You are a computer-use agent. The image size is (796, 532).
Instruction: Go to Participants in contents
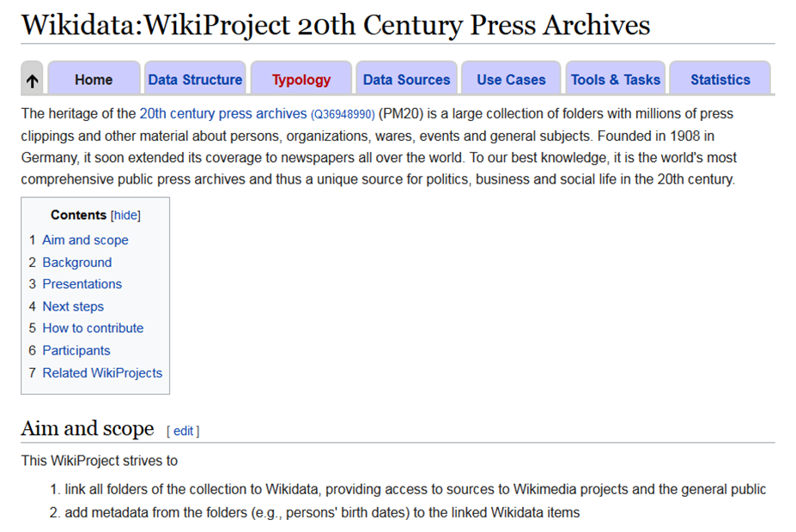click(x=76, y=350)
